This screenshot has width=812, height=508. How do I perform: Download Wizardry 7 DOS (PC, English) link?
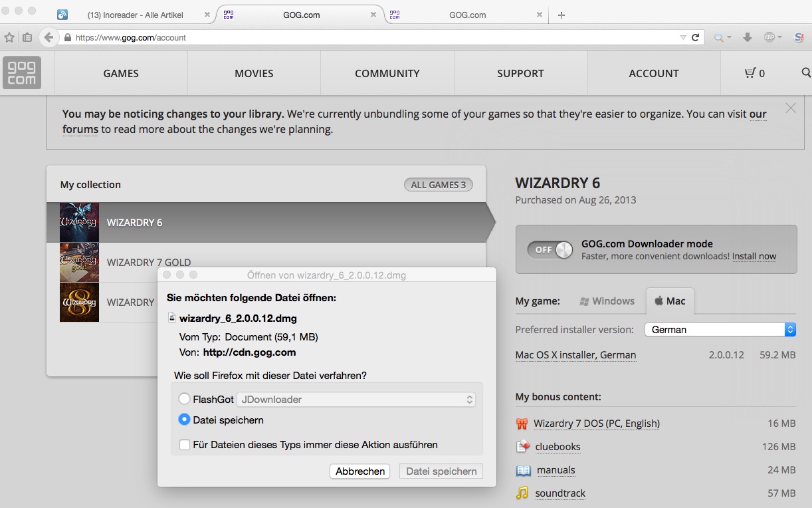point(597,424)
